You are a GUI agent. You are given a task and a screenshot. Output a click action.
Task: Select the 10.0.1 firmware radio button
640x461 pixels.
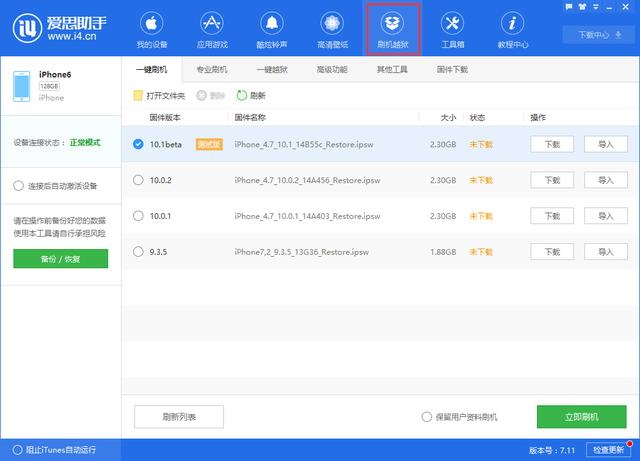point(138,216)
